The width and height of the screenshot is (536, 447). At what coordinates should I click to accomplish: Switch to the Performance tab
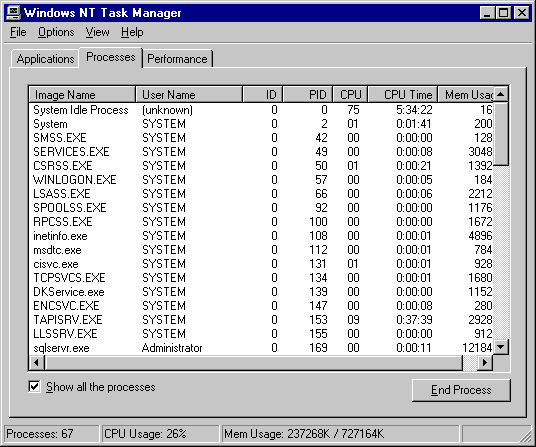click(177, 59)
